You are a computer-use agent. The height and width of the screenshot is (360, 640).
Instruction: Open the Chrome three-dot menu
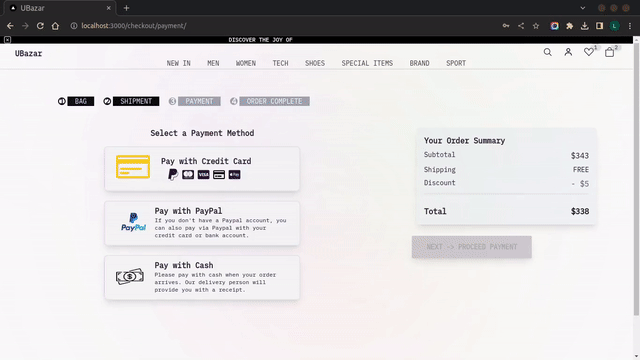click(x=630, y=26)
